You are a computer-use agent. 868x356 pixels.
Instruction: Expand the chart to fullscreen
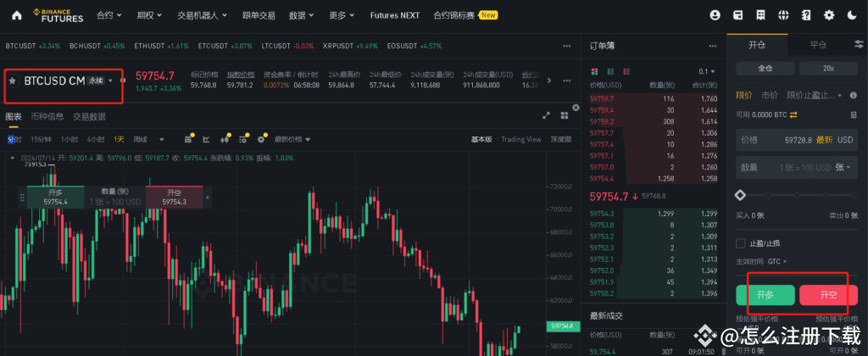[x=546, y=115]
